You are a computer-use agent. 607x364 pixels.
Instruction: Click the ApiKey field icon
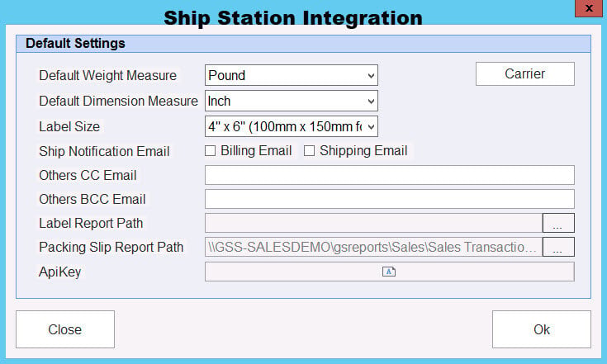pos(389,272)
